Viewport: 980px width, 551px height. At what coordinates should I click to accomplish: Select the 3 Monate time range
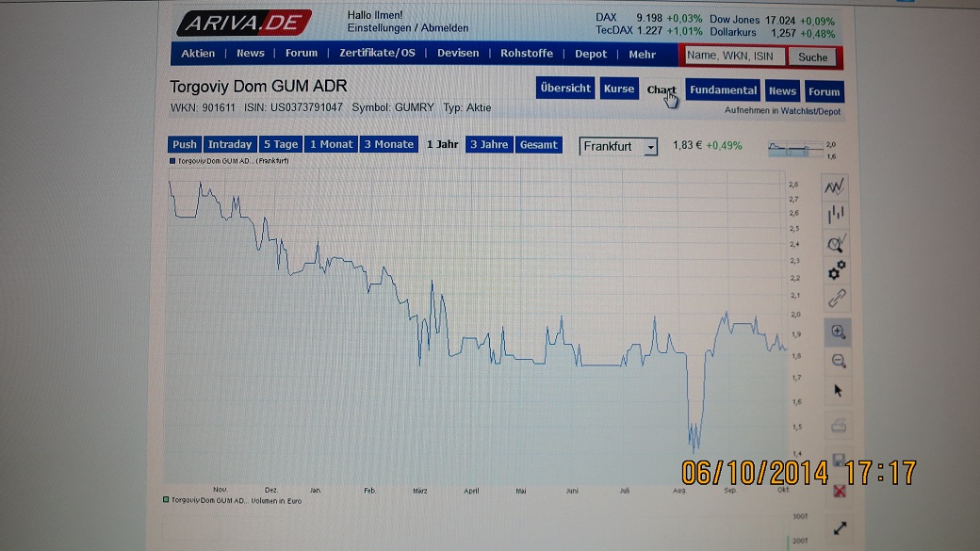(389, 144)
